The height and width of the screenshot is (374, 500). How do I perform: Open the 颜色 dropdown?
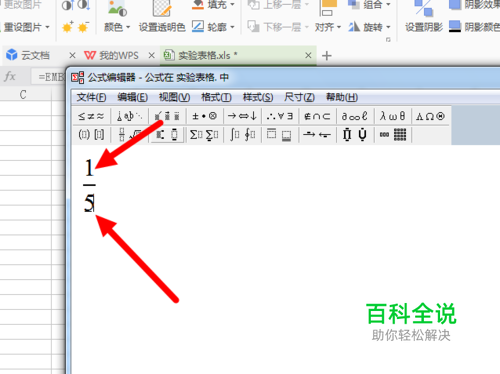tap(117, 27)
